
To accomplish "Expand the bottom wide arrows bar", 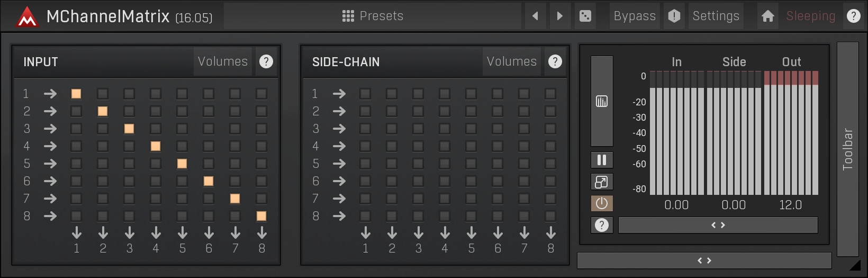I will pyautogui.click(x=704, y=261).
